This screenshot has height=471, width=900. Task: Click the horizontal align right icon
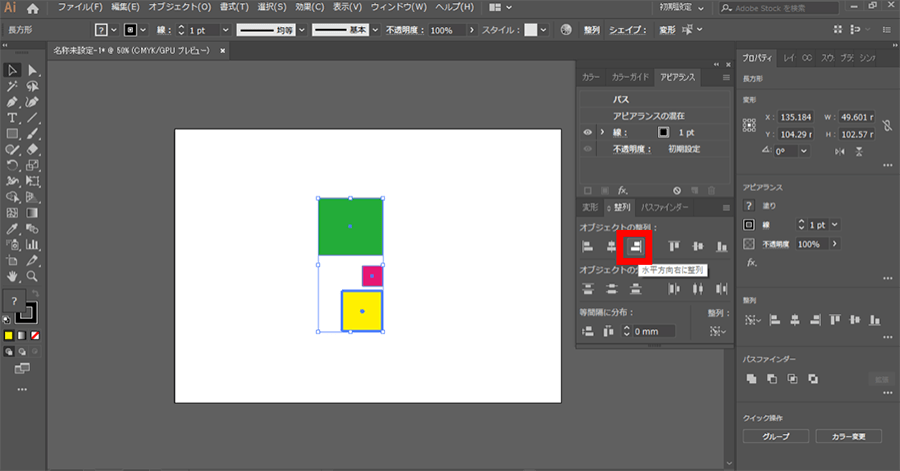pos(634,246)
